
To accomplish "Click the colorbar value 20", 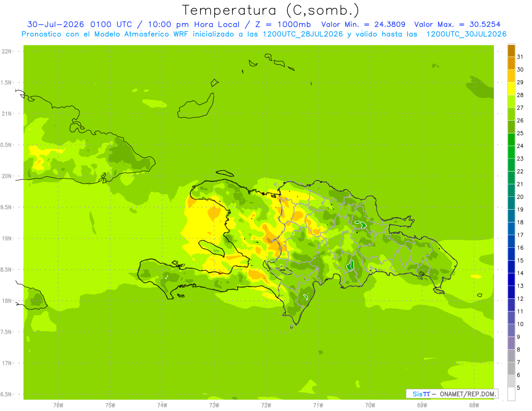I will 520,197.
